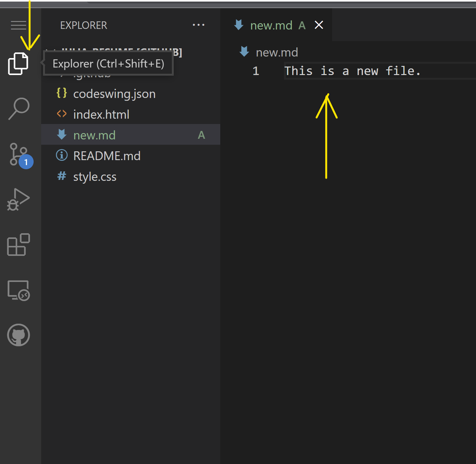This screenshot has width=476, height=464.
Task: Click the markdown arrow icon of new.md row
Action: pos(62,134)
